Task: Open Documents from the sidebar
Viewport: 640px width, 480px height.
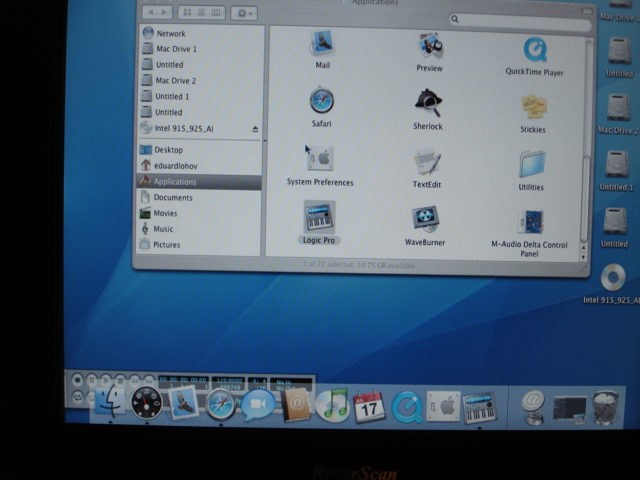Action: [199, 198]
